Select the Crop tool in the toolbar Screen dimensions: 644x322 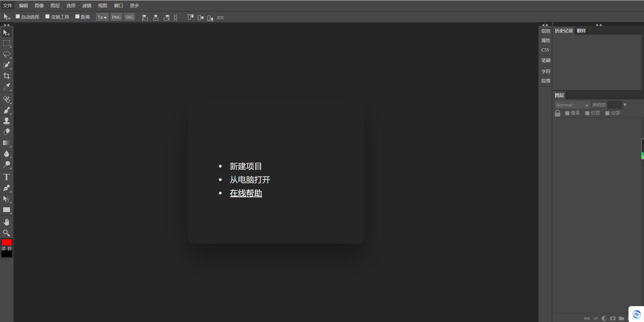point(7,76)
